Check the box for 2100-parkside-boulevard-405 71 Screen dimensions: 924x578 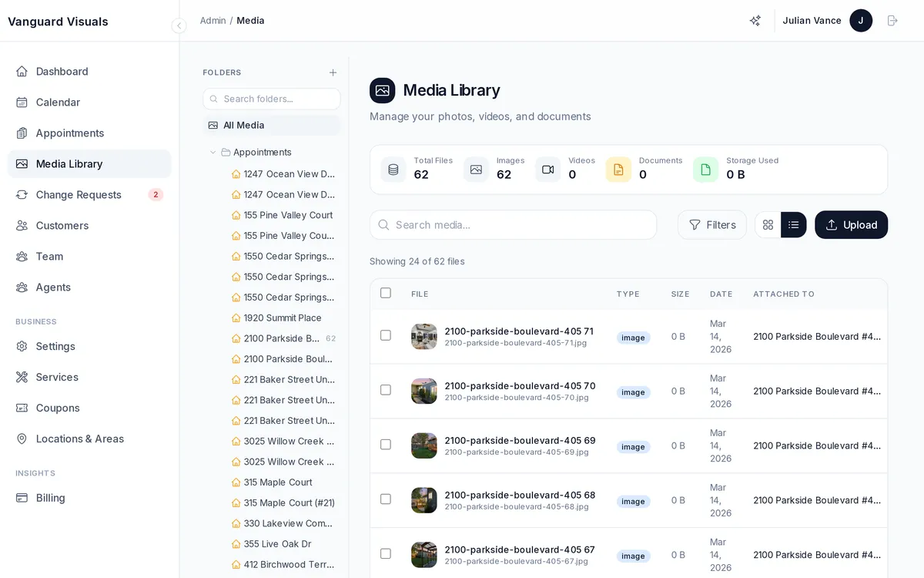(x=386, y=335)
